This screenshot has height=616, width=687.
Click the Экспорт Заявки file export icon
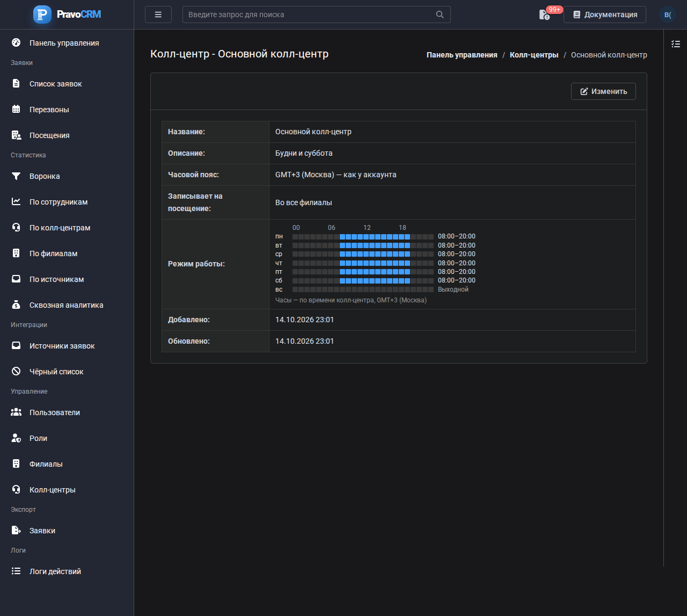(16, 531)
